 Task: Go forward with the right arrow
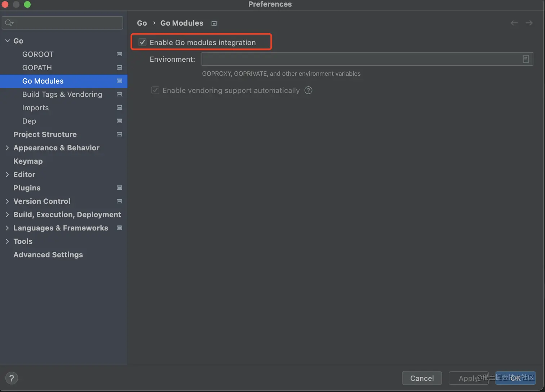(x=529, y=23)
